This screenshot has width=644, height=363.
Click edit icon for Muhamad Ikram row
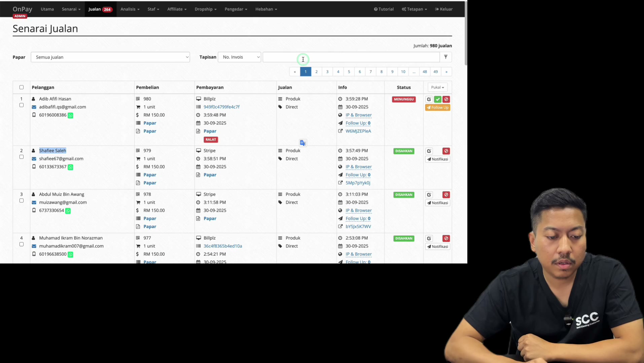429,238
